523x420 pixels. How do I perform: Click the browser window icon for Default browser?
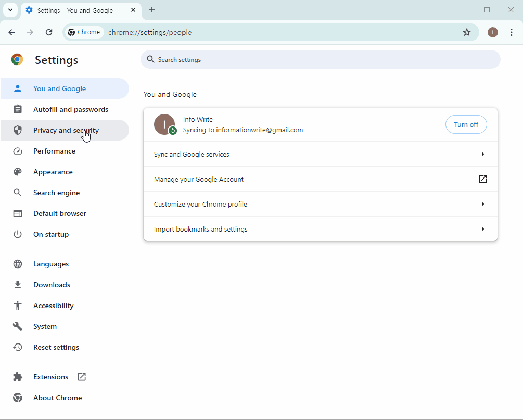pos(18,213)
